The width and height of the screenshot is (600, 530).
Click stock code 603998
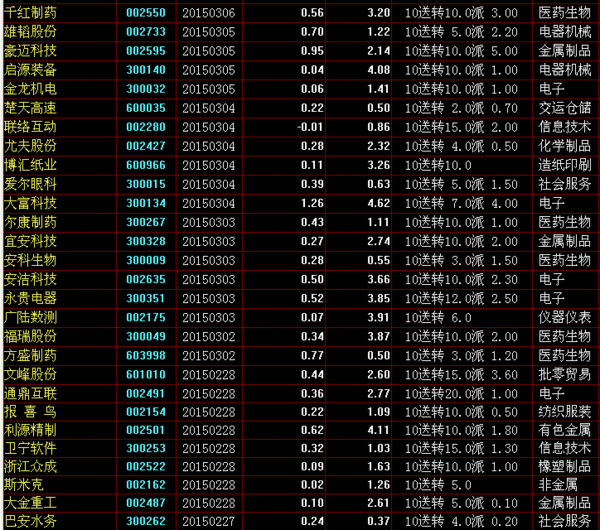[x=147, y=355]
